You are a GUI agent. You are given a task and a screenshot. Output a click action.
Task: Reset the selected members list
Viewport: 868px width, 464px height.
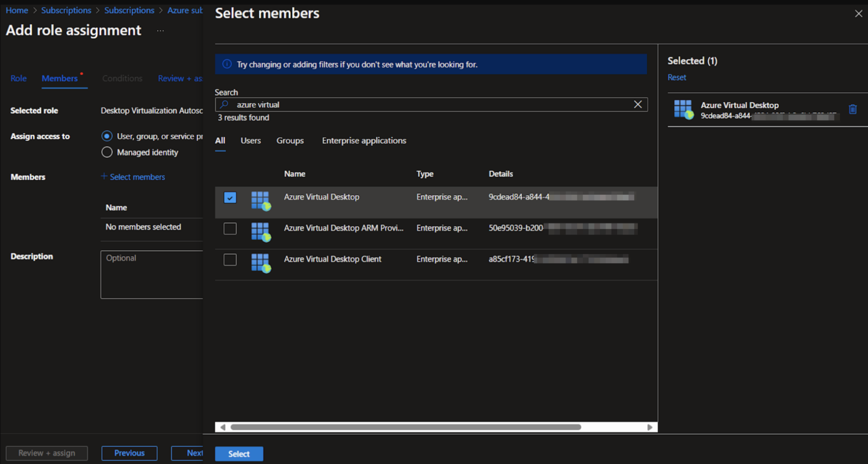click(677, 77)
